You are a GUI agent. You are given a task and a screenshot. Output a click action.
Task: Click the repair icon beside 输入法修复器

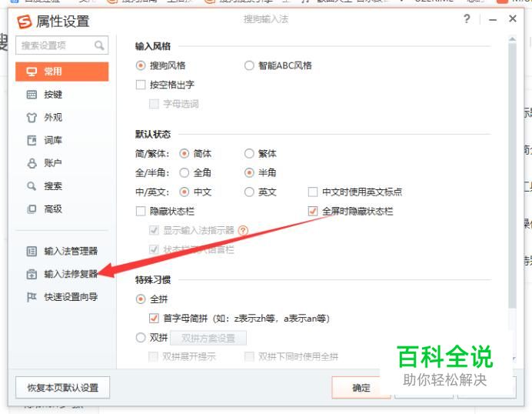click(x=32, y=274)
